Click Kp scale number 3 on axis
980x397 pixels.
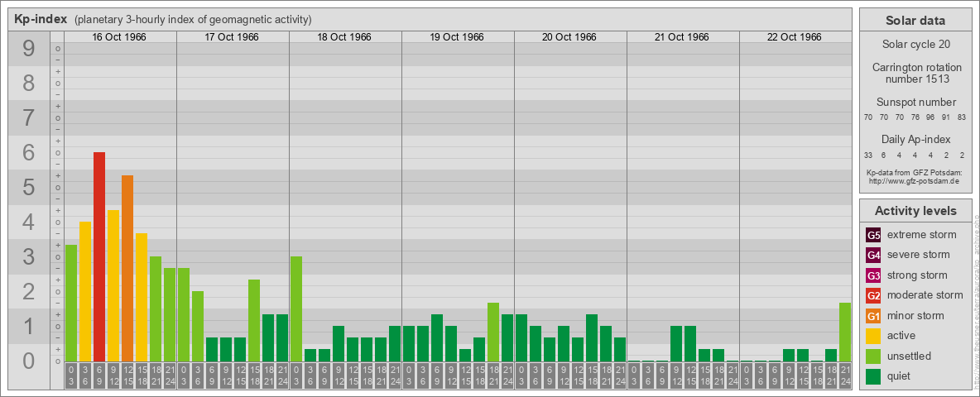click(x=29, y=257)
